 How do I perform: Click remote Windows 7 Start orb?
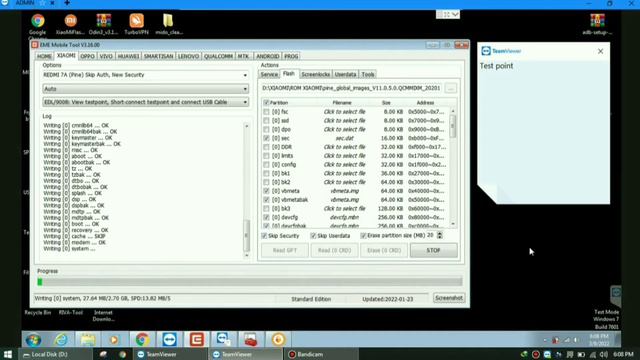pos(33,340)
